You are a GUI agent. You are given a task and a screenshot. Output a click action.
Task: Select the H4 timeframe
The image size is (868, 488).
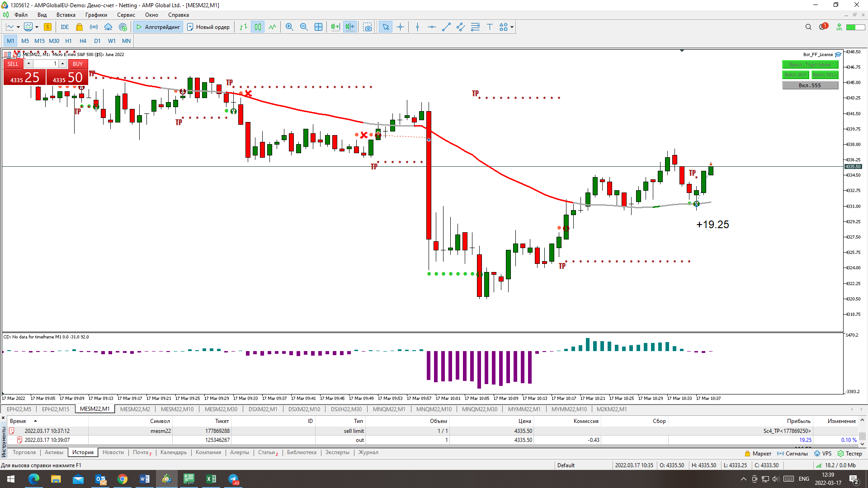click(x=83, y=41)
